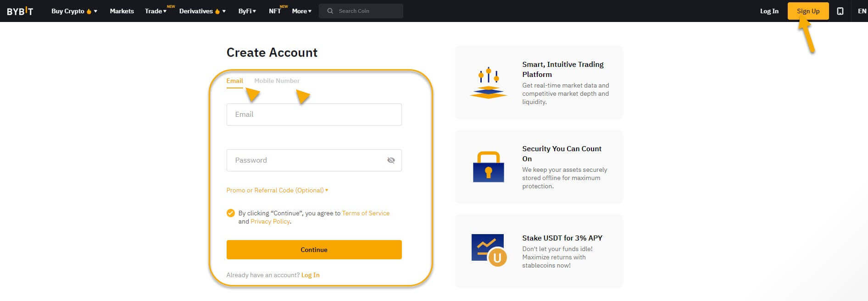The height and width of the screenshot is (301, 868).
Task: Open the Trade dropdown menu
Action: [156, 11]
